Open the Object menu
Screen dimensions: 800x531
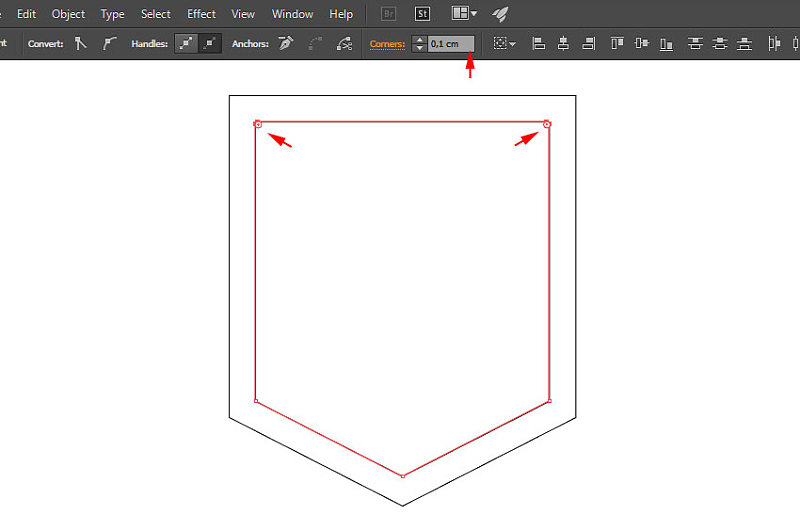[x=68, y=14]
